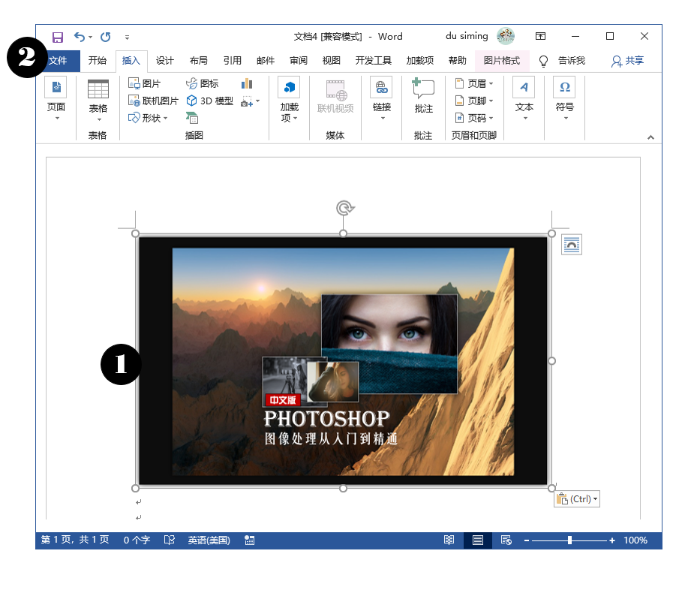The width and height of the screenshot is (700, 590).
Task: Insert 联机图片 online picture
Action: (153, 101)
